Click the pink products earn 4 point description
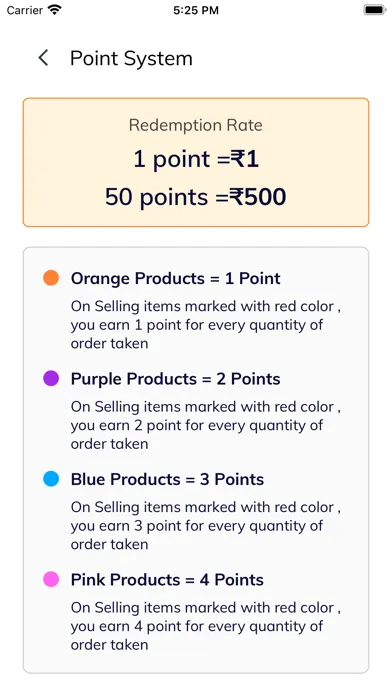The image size is (392, 696). pos(206,626)
